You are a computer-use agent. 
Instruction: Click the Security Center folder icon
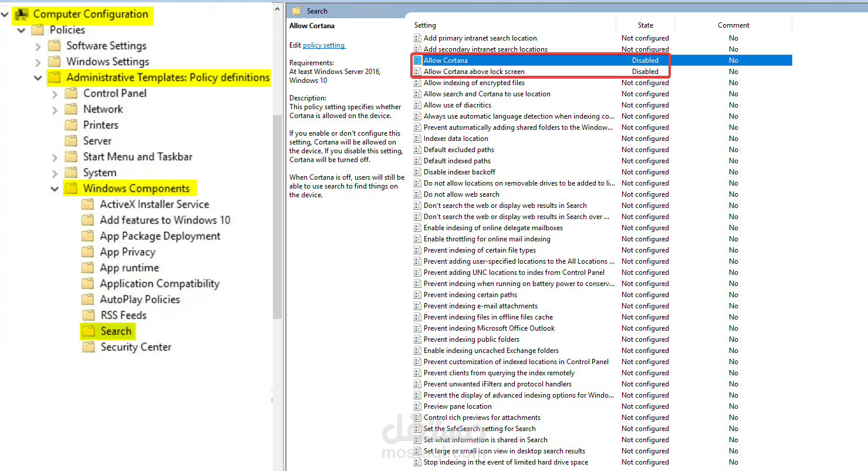pos(88,347)
